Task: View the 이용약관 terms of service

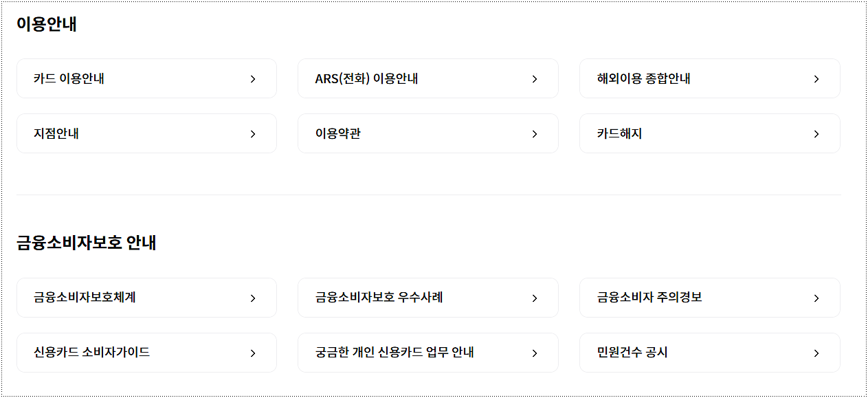Action: coord(428,133)
